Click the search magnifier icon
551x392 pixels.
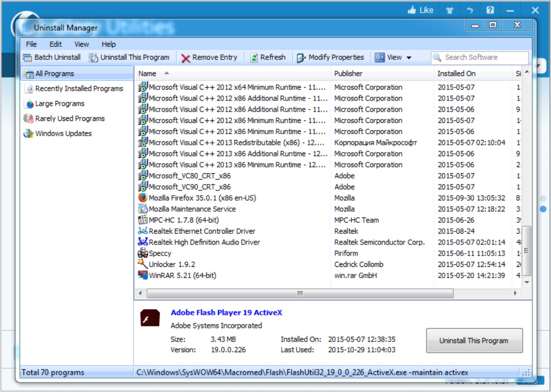436,58
